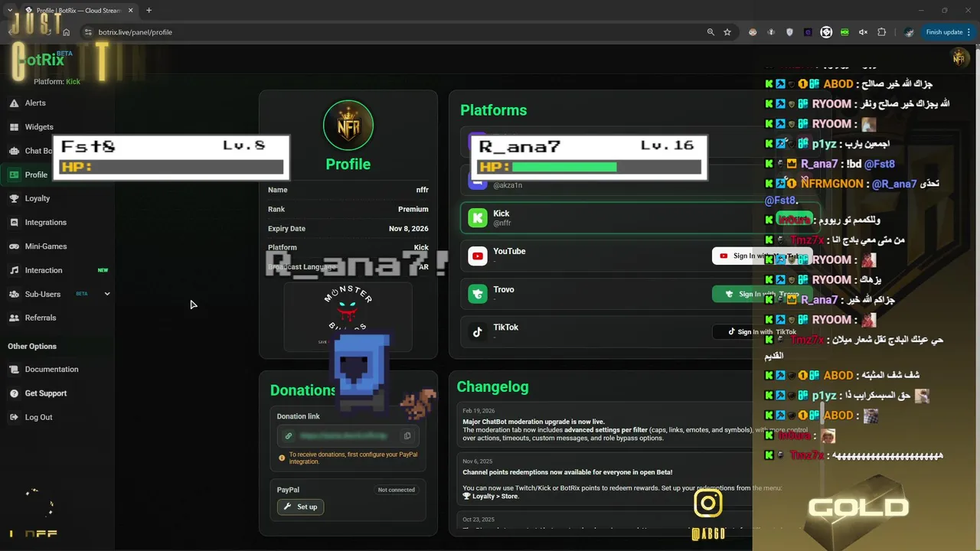The height and width of the screenshot is (551, 980).
Task: Bookmark this page with the star icon
Action: tap(727, 32)
